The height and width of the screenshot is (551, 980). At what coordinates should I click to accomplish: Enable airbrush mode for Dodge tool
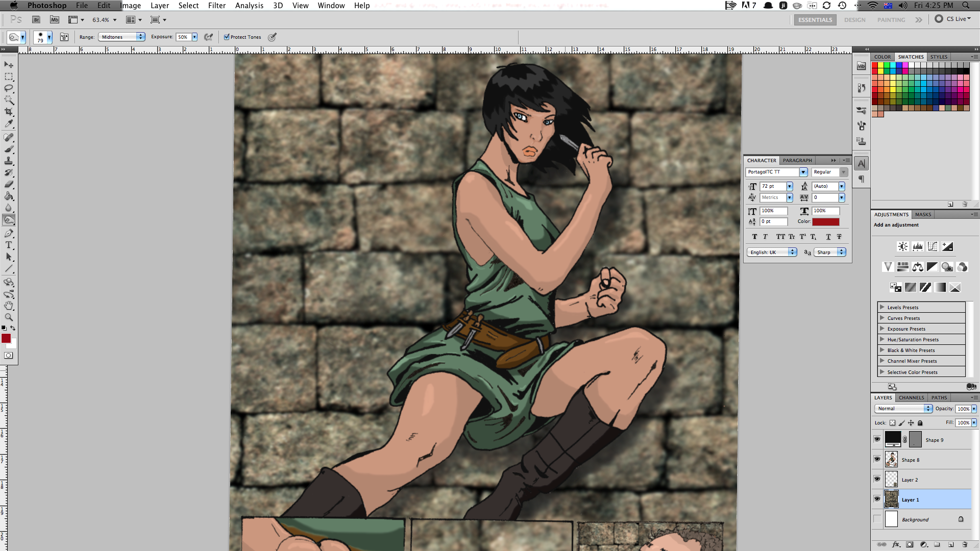click(x=208, y=37)
